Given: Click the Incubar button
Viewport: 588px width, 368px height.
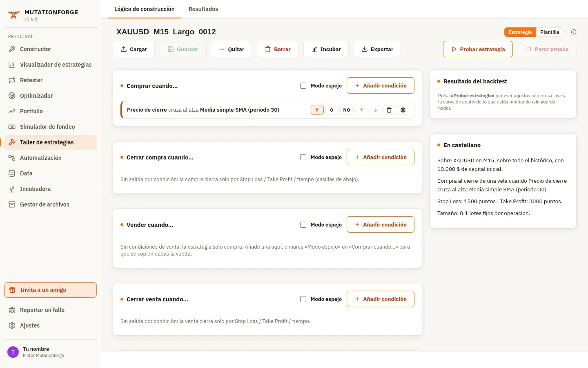Looking at the screenshot, I should [x=326, y=49].
